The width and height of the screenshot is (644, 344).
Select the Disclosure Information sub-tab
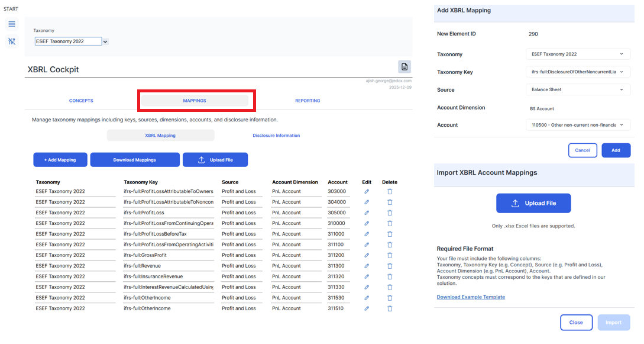point(276,136)
